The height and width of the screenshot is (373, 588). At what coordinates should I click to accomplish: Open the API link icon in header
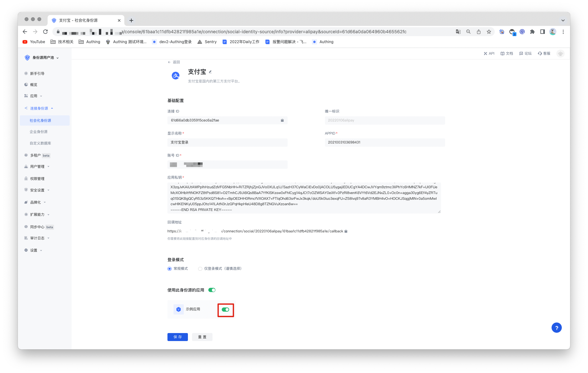(x=489, y=54)
